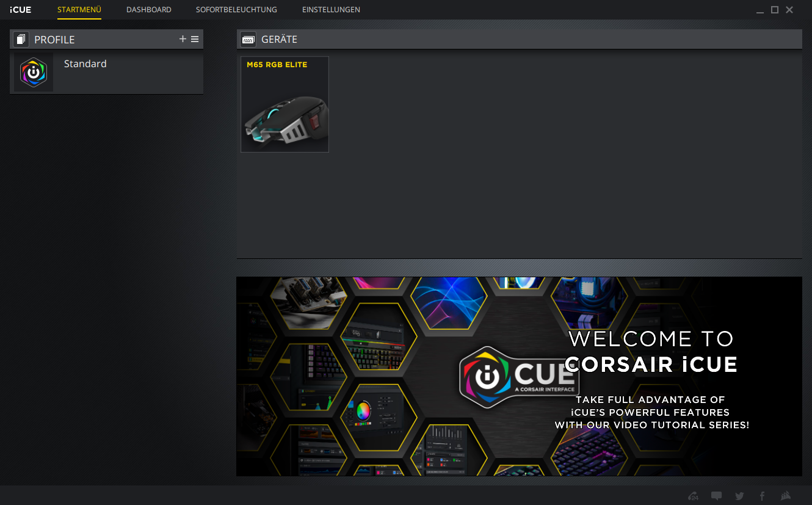
Task: Open the chat speech bubble icon
Action: [x=716, y=496]
